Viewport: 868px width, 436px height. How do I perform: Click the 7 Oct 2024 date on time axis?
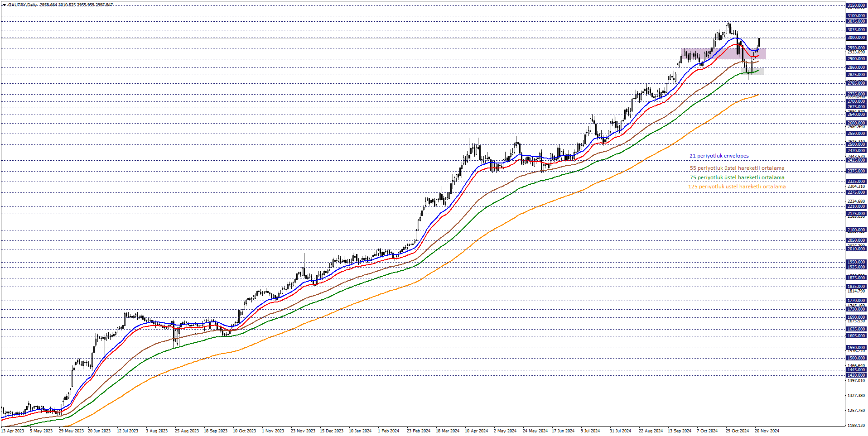[707, 431]
